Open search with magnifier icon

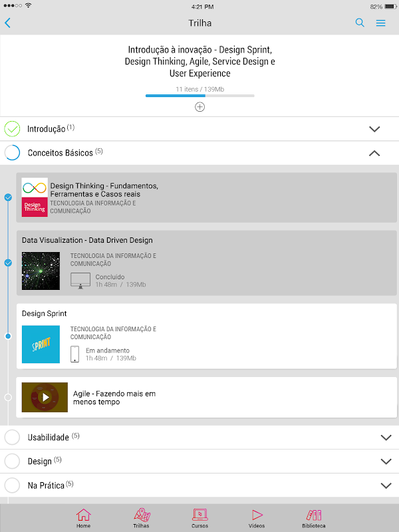[x=360, y=23]
